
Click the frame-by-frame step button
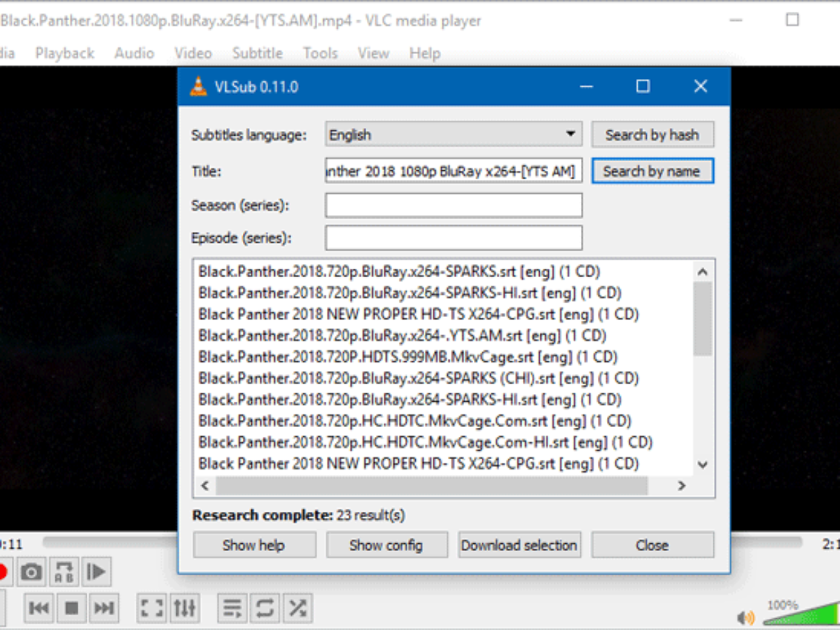pos(96,573)
